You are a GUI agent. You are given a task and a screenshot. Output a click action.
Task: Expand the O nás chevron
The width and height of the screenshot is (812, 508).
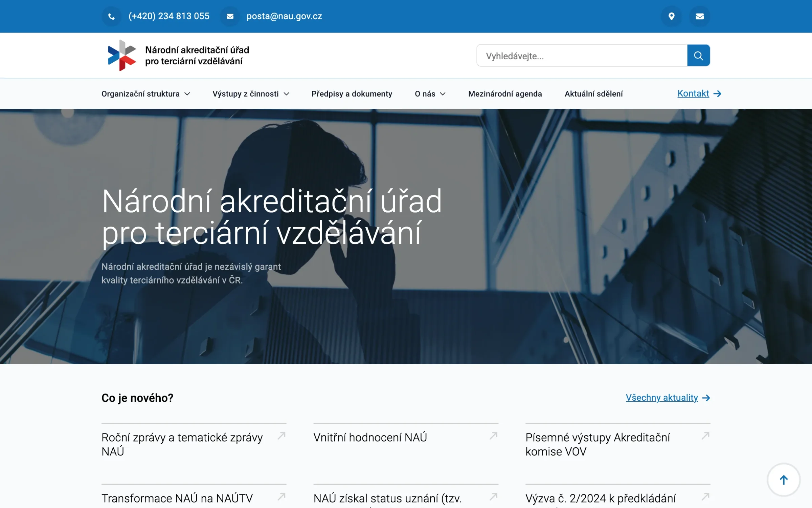pos(443,94)
